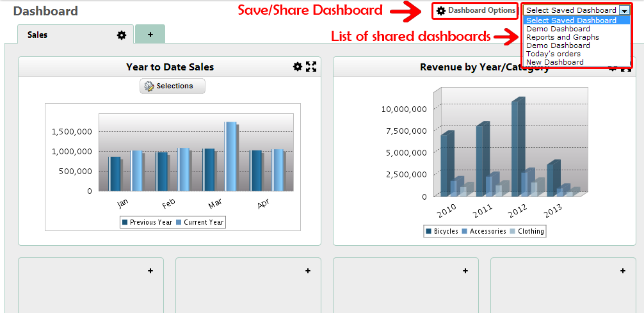This screenshot has height=313, width=644.
Task: Choose Reports and Graphs from dashboard list
Action: coord(563,37)
